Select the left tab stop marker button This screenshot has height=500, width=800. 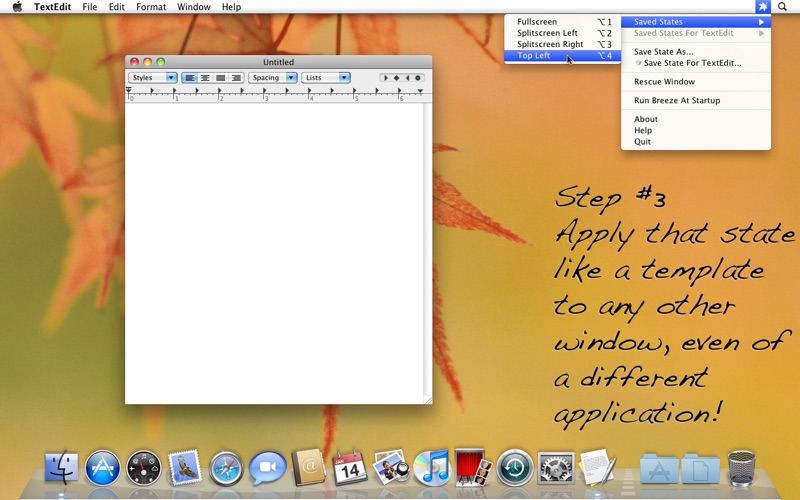point(386,78)
